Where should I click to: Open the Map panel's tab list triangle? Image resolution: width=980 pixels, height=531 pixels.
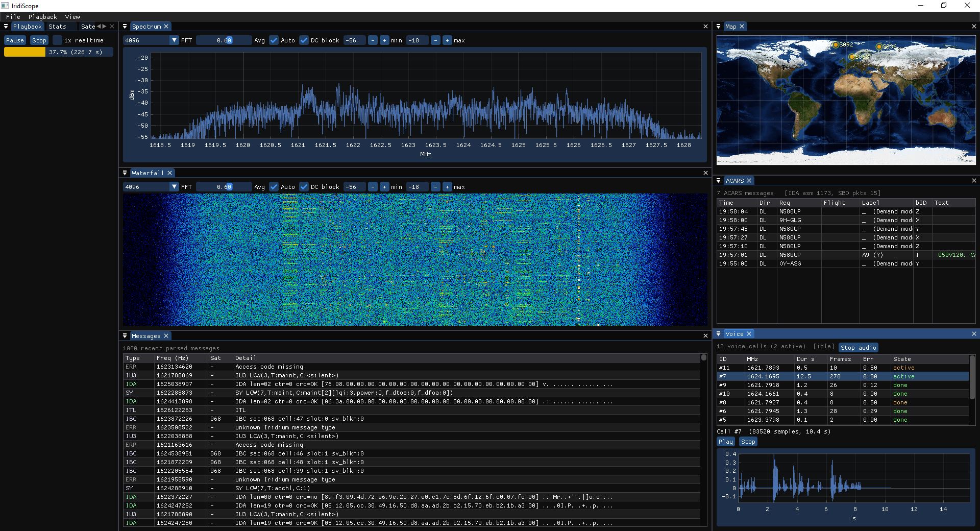point(719,27)
